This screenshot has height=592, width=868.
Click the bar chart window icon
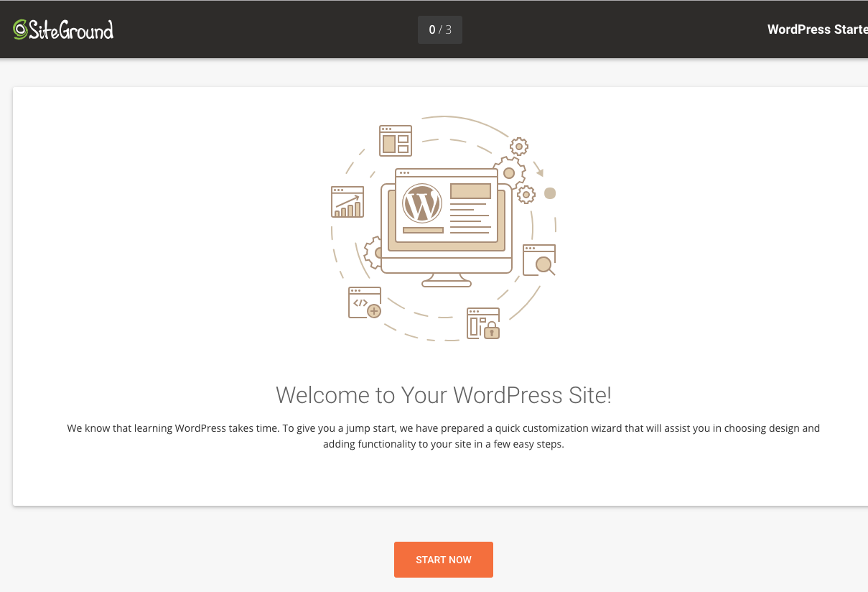tap(347, 202)
